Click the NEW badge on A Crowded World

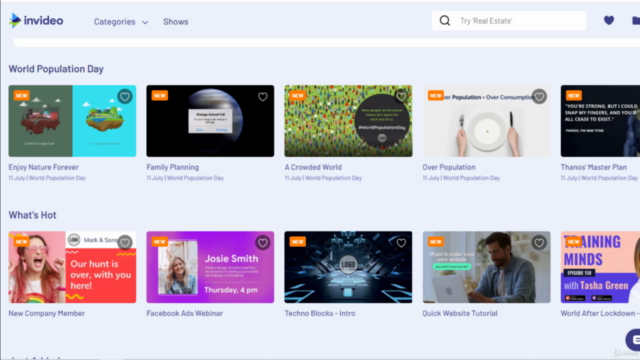298,96
